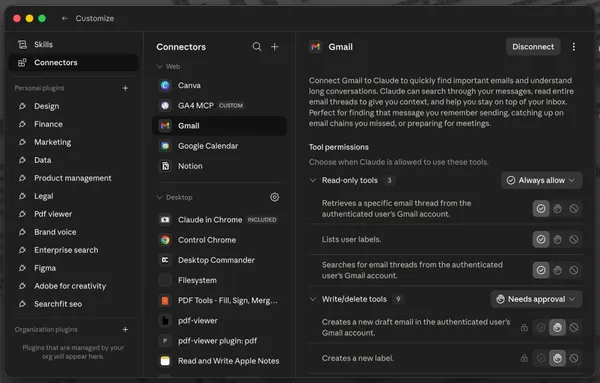Image resolution: width=600 pixels, height=383 pixels.
Task: Open the Adobe for creativity plugin
Action: (x=73, y=286)
